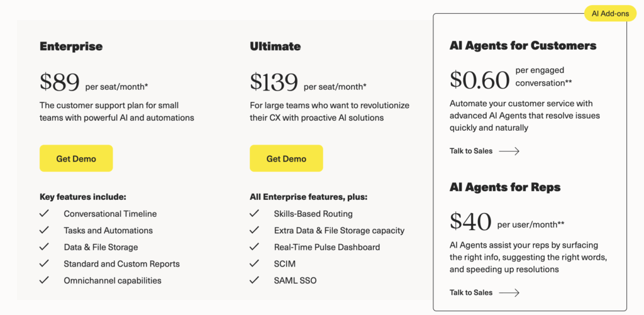Screen dimensions: 644x315
Task: Click arrow icon under AI Agents for Customers
Action: click(509, 151)
